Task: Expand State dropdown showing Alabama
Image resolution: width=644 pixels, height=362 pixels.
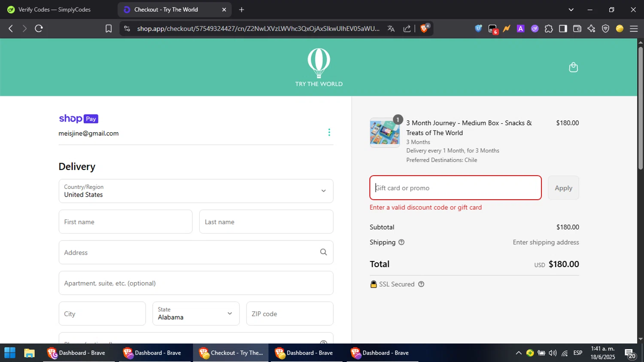Action: [196, 313]
